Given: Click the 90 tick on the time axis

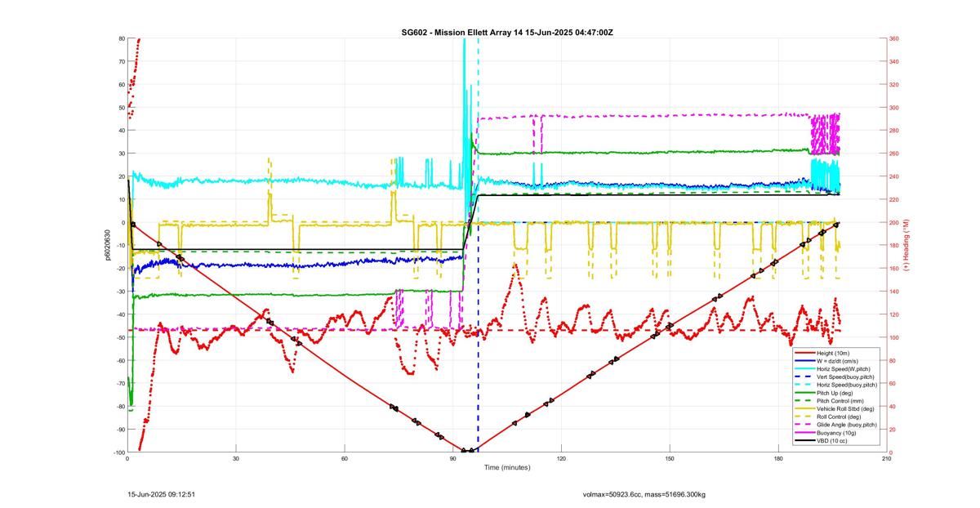Looking at the screenshot, I should 452,458.
